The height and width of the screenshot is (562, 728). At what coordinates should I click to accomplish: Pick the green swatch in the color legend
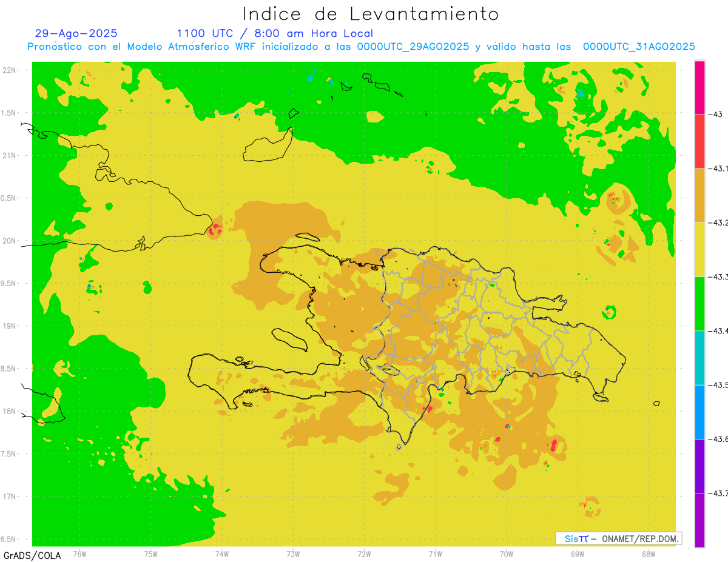point(699,304)
